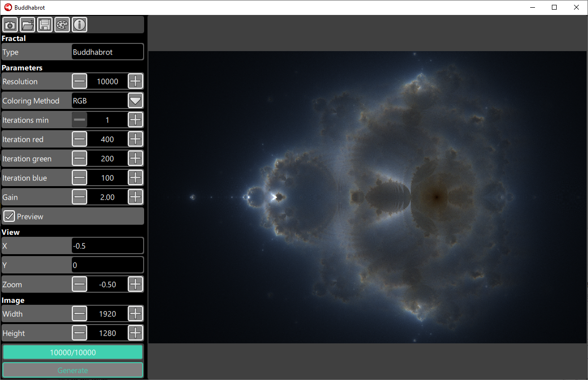Decrease Iteration red with its minus stepper
The image size is (588, 380).
[x=80, y=139]
